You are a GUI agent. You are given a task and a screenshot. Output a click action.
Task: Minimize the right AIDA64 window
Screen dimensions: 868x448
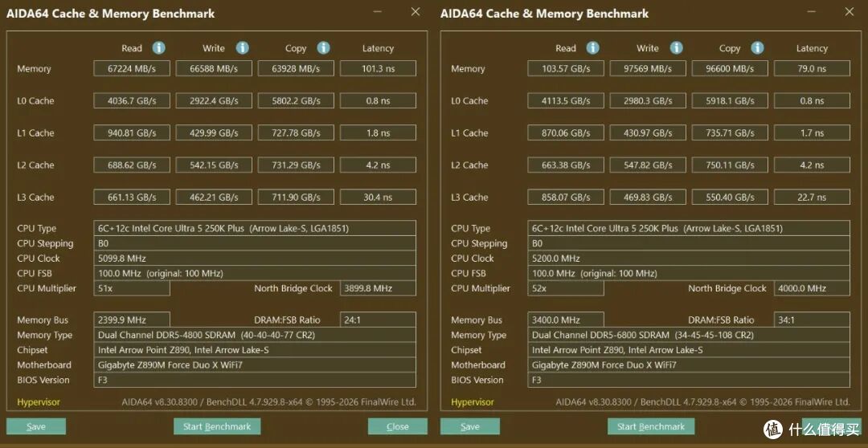click(x=810, y=12)
